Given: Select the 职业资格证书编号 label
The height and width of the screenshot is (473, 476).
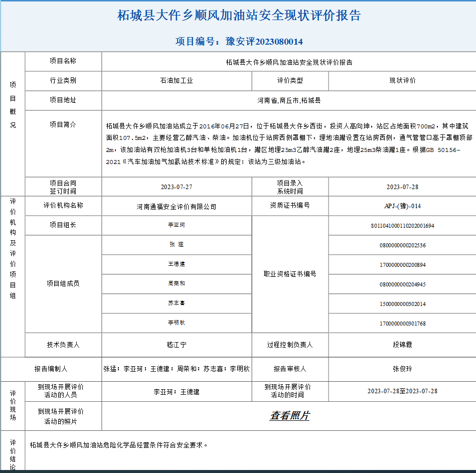Looking at the screenshot, I should pyautogui.click(x=290, y=274).
